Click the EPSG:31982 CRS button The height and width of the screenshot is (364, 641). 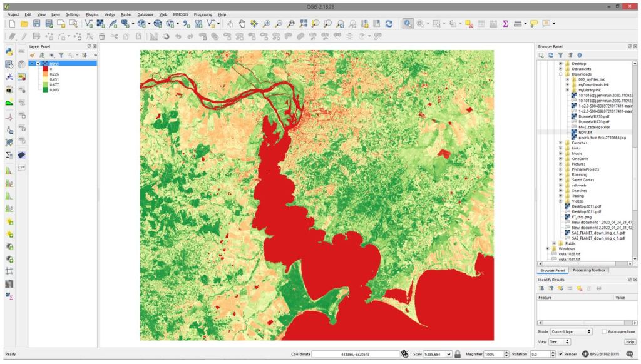pyautogui.click(x=602, y=354)
